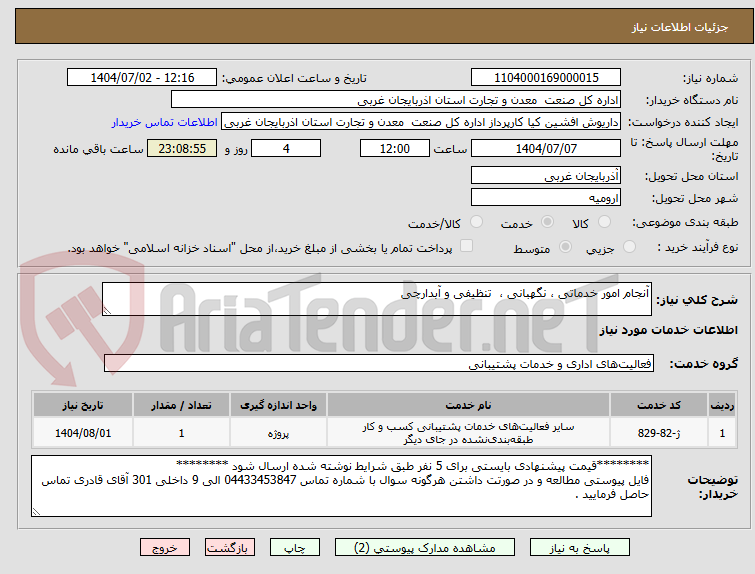This screenshot has width=755, height=574.
Task: Click the شرح کلی نیاز text area
Action: (377, 299)
